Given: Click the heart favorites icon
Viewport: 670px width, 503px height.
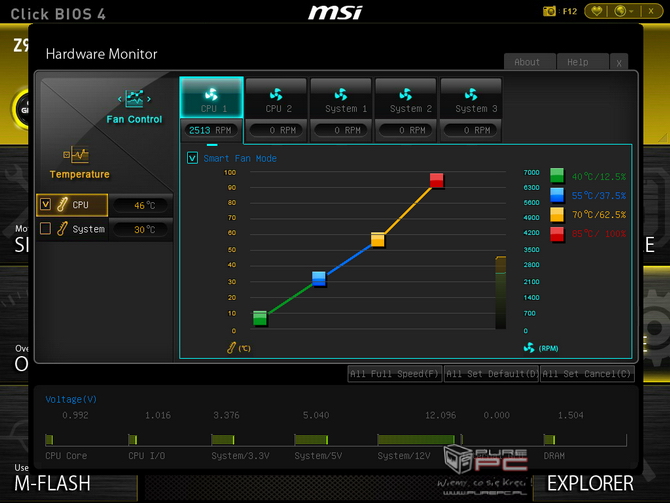Looking at the screenshot, I should [x=597, y=11].
